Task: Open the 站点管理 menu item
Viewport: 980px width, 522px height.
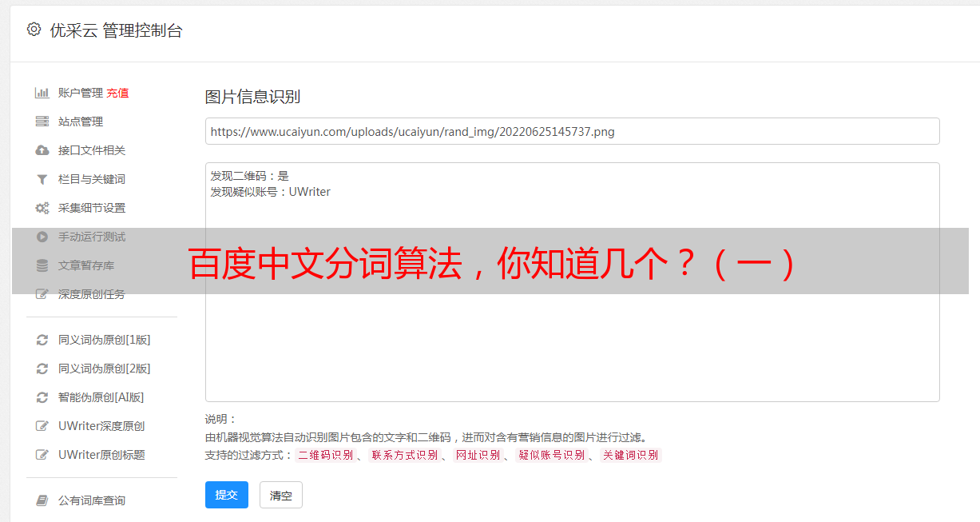Action: click(81, 122)
